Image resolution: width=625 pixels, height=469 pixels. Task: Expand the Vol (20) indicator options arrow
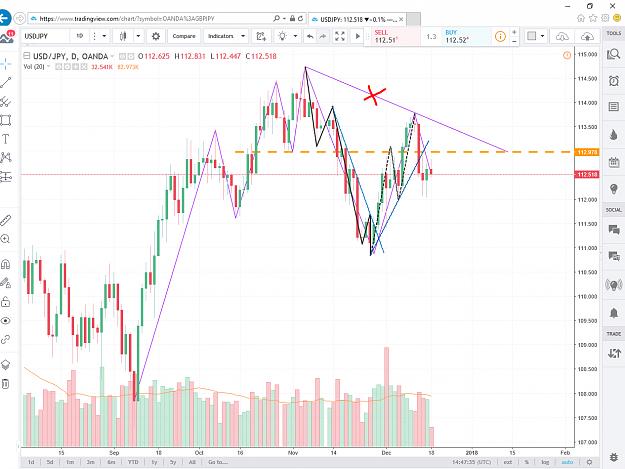[49, 67]
